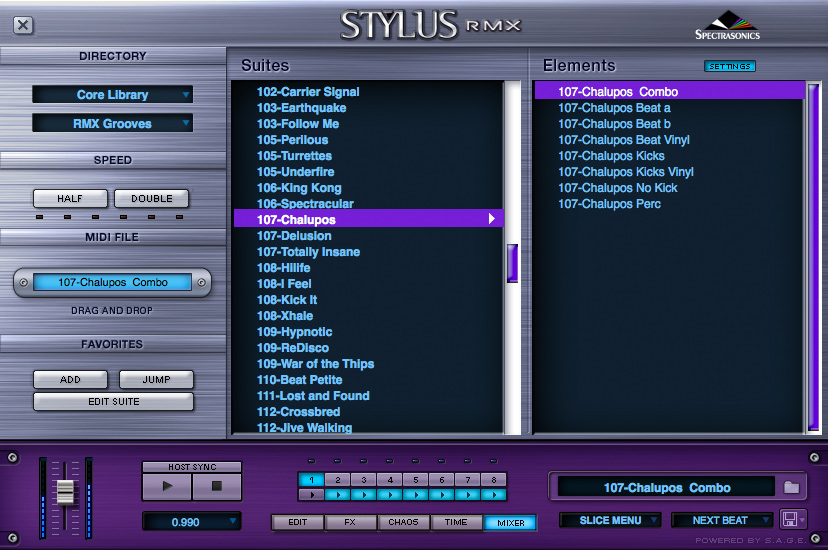Click the play arrow under part 8
Image resolution: width=828 pixels, height=550 pixels.
(x=493, y=495)
